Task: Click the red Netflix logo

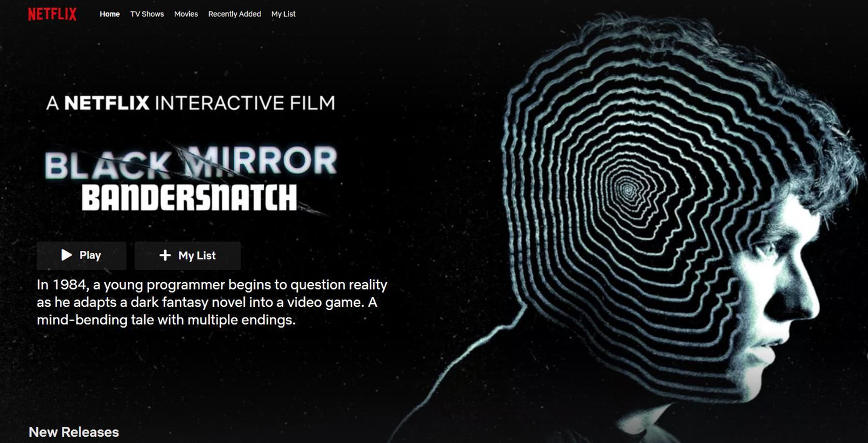Action: point(52,14)
